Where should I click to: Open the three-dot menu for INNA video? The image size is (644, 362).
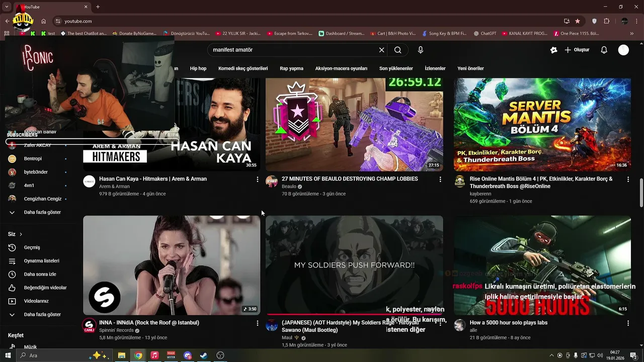click(258, 323)
